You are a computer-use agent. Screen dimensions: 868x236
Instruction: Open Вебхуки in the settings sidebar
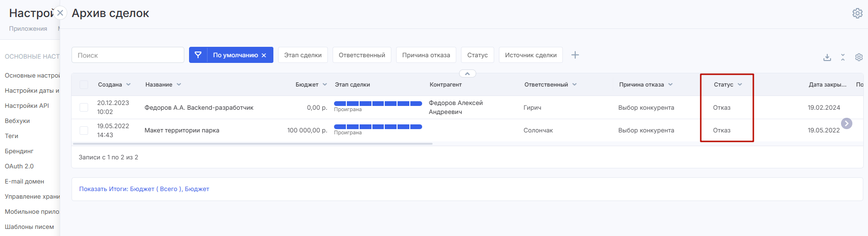[17, 121]
